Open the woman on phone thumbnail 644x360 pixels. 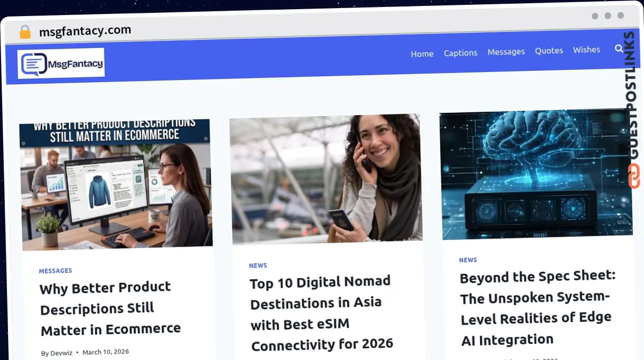click(x=326, y=179)
